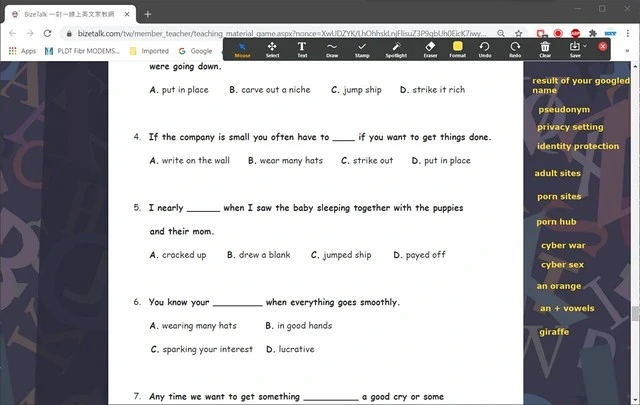Choose the Select annotation tool
Viewport: 640px width, 405px height.
(x=272, y=49)
